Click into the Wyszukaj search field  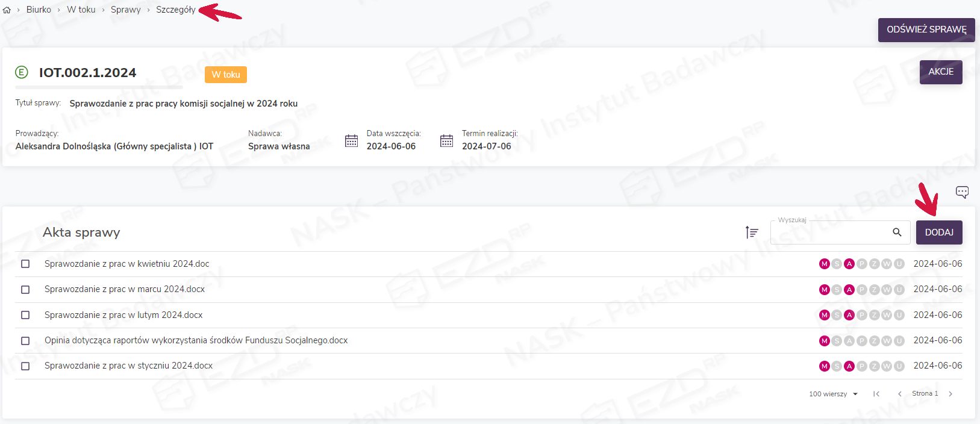click(x=828, y=233)
